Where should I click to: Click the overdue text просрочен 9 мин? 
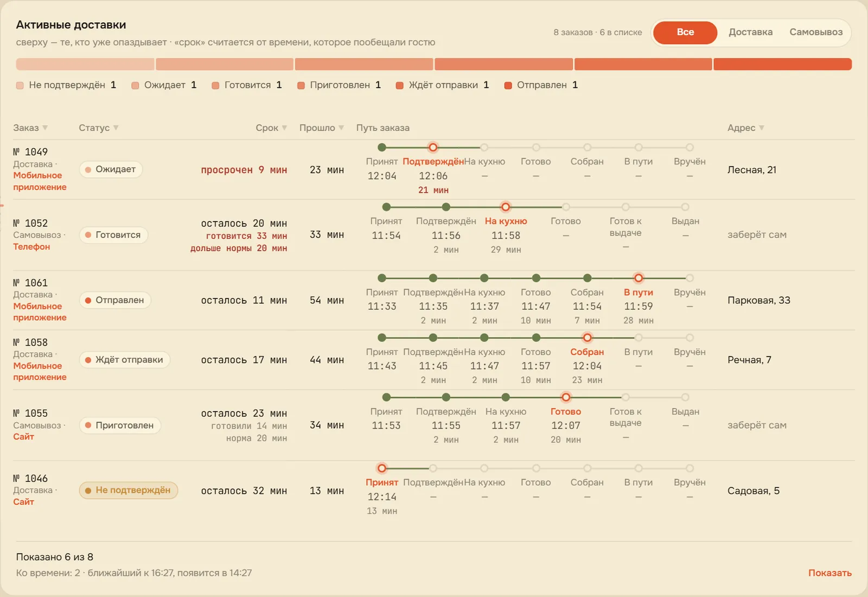point(244,170)
